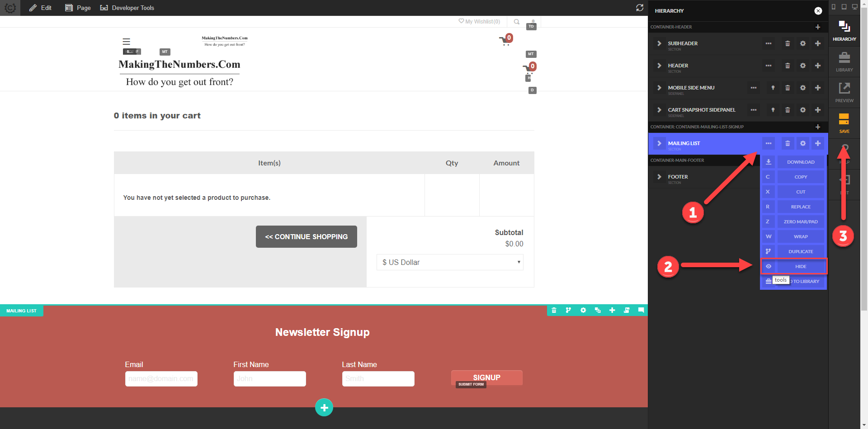The width and height of the screenshot is (868, 429).
Task: Open the Developer Tools menu
Action: [127, 8]
